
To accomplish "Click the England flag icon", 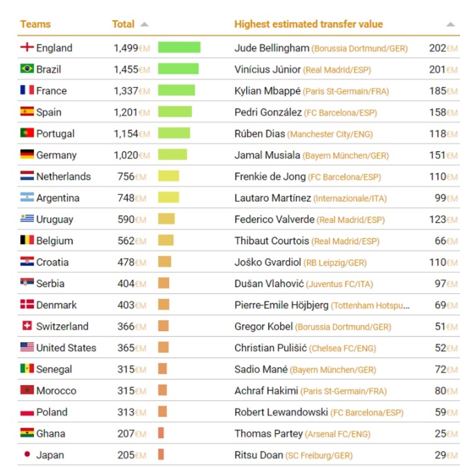I will (x=27, y=48).
